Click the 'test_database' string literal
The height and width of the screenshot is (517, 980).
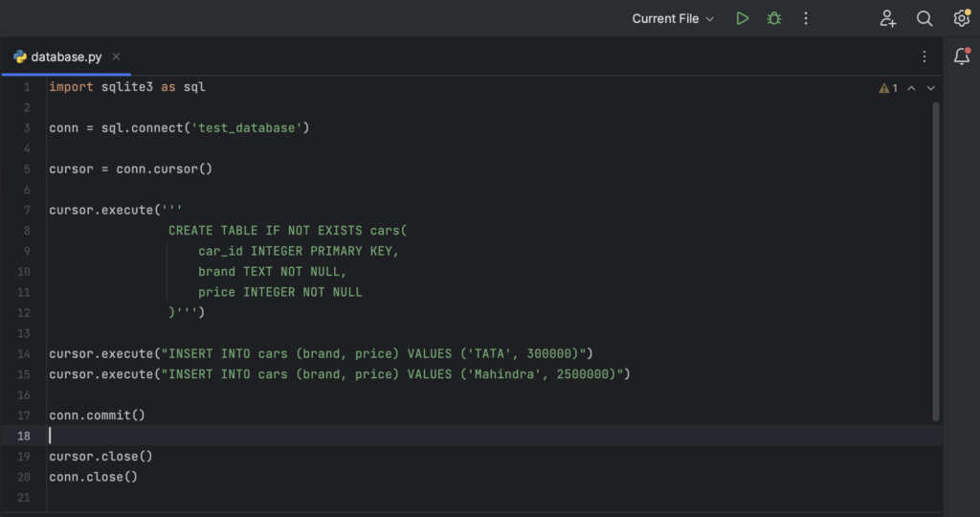tap(247, 128)
